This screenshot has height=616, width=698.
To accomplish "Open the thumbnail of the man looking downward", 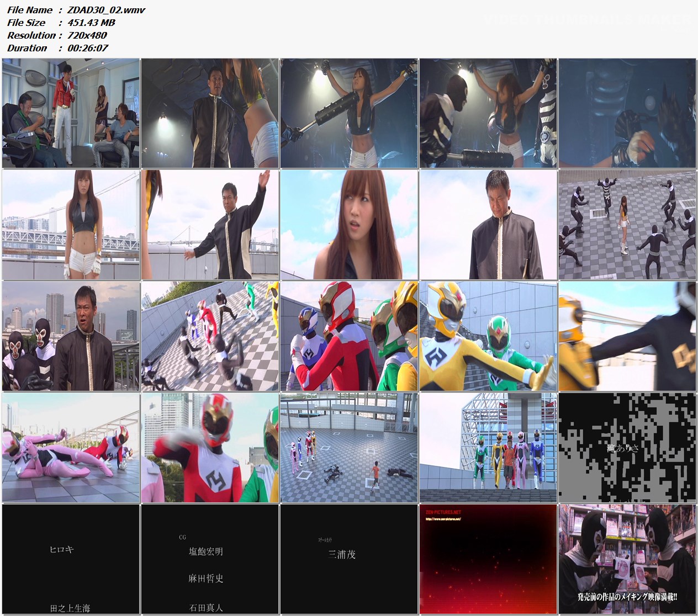I will 488,225.
